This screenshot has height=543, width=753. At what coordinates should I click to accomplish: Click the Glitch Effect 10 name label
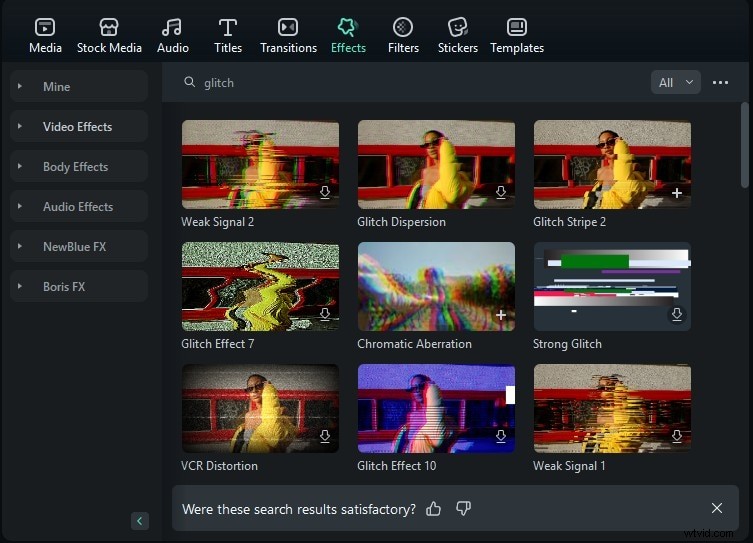point(397,466)
